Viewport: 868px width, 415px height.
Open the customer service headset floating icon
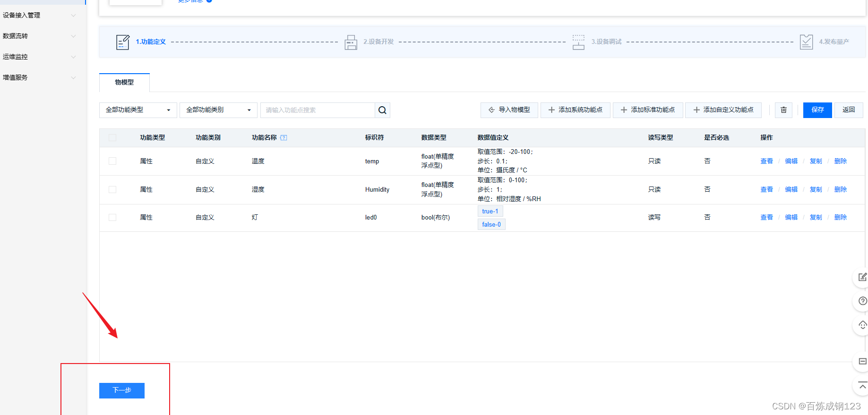(862, 325)
